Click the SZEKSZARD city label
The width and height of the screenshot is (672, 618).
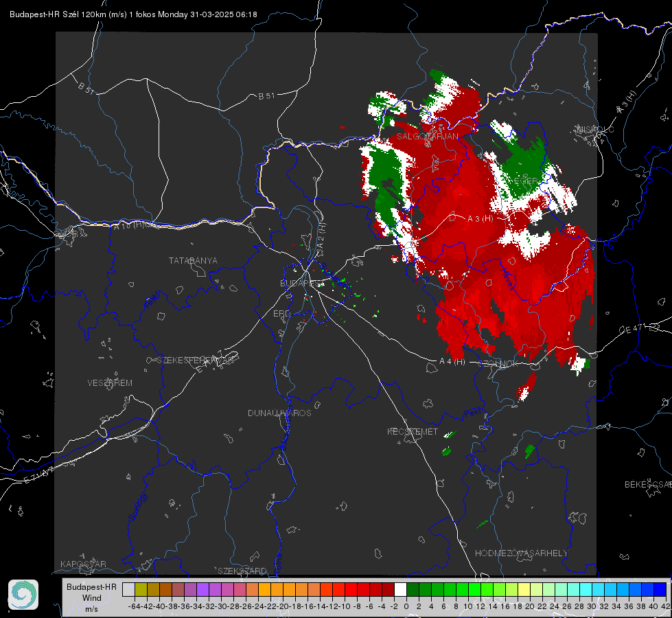coord(242,571)
